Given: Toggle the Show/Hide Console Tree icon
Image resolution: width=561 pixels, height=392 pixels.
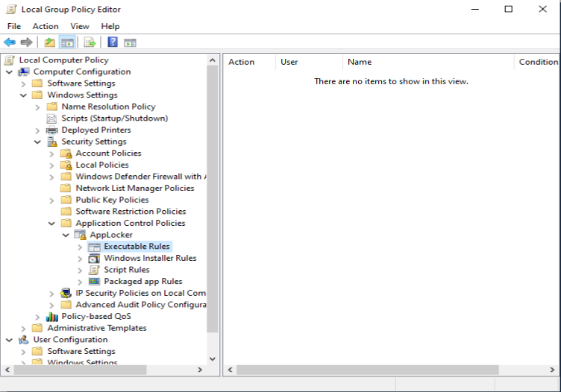Looking at the screenshot, I should 67,42.
